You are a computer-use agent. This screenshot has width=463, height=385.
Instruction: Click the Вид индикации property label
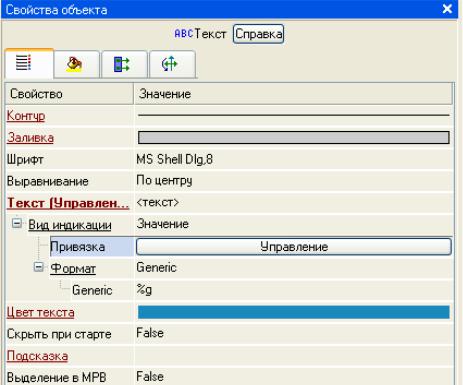pos(70,225)
